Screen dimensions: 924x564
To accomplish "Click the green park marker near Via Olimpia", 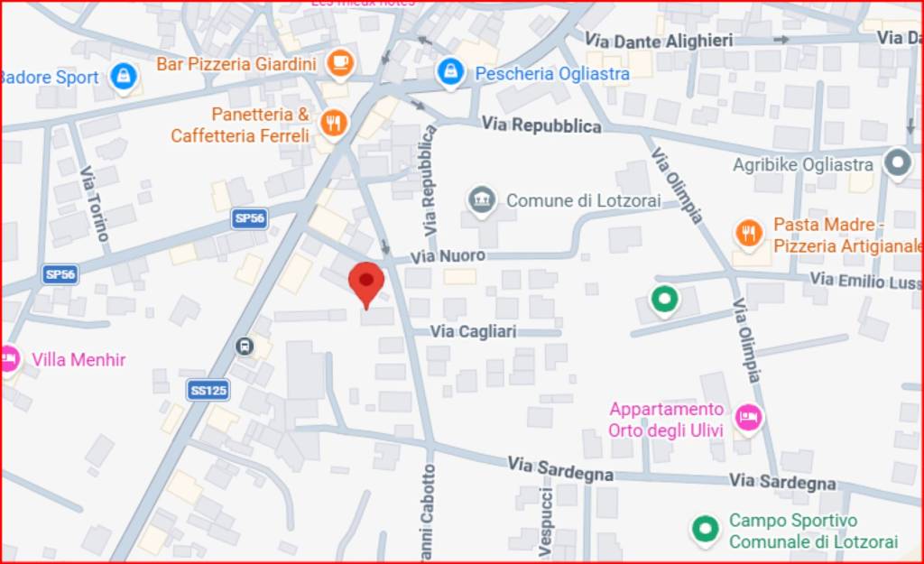I will click(664, 300).
